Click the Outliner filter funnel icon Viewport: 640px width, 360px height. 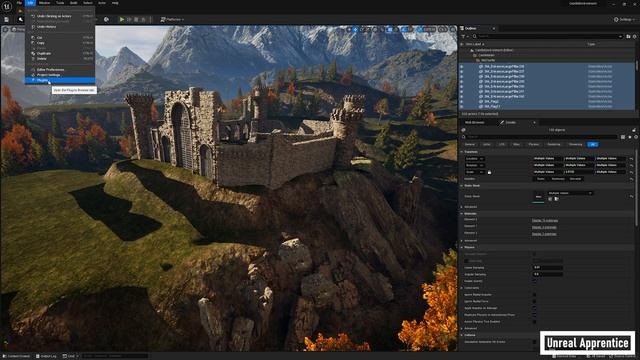(464, 36)
